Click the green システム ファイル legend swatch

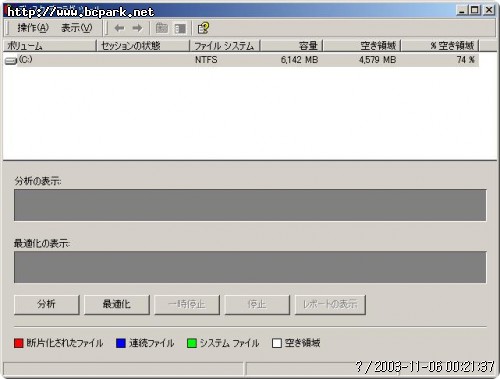click(x=192, y=343)
